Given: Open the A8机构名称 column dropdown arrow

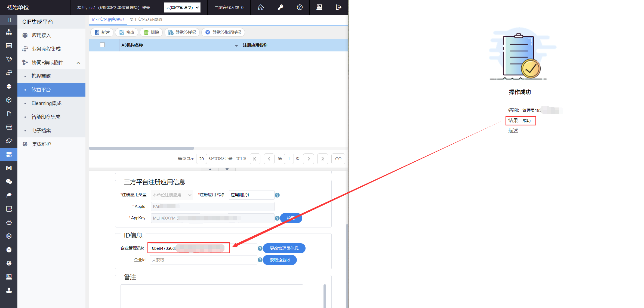Looking at the screenshot, I should [236, 45].
